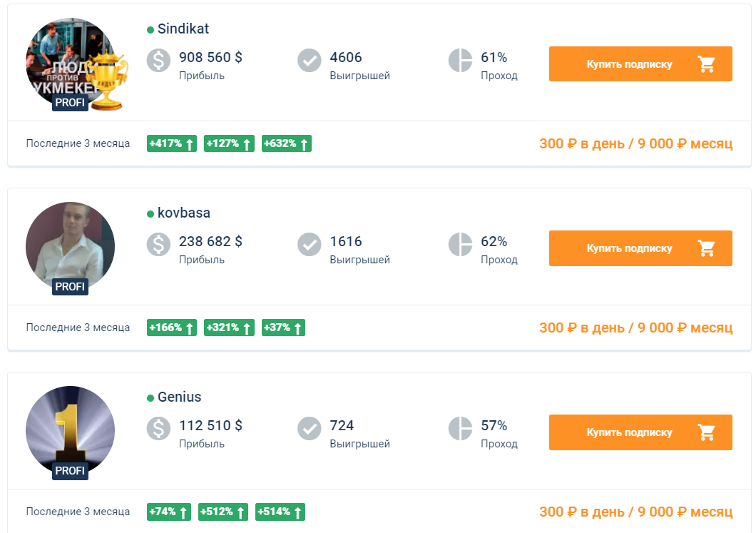Screen dimensions: 756x533
Task: Open the Genius profile name link
Action: tap(180, 397)
